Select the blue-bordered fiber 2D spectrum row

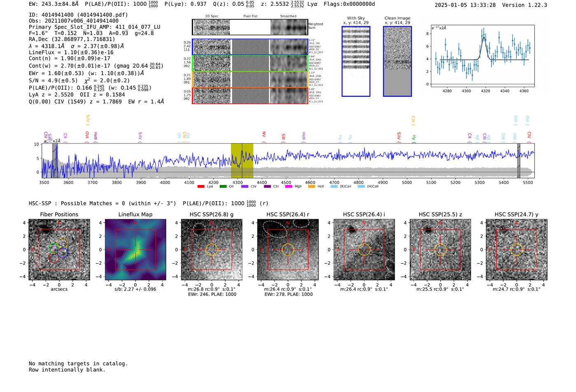coord(250,47)
